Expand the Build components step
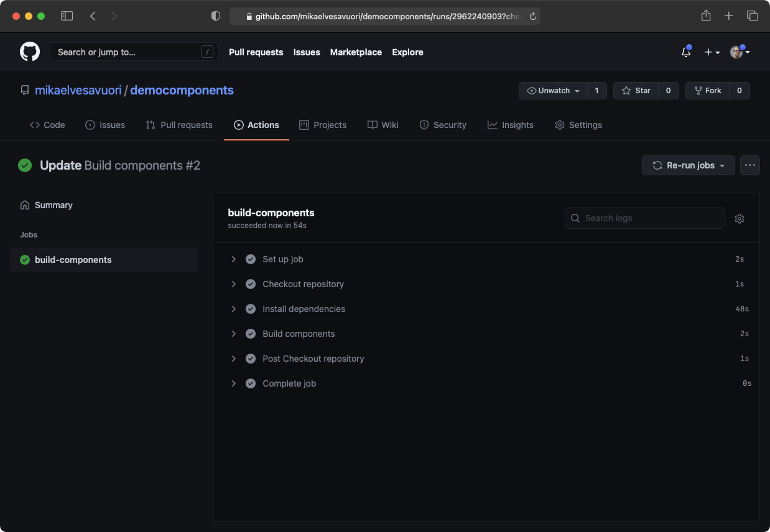The image size is (770, 532). tap(234, 334)
